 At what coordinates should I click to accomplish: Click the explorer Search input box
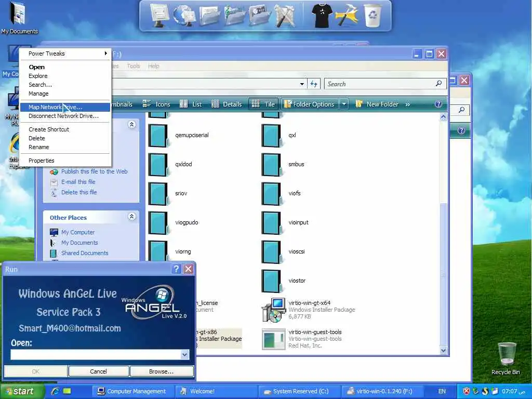pos(380,84)
